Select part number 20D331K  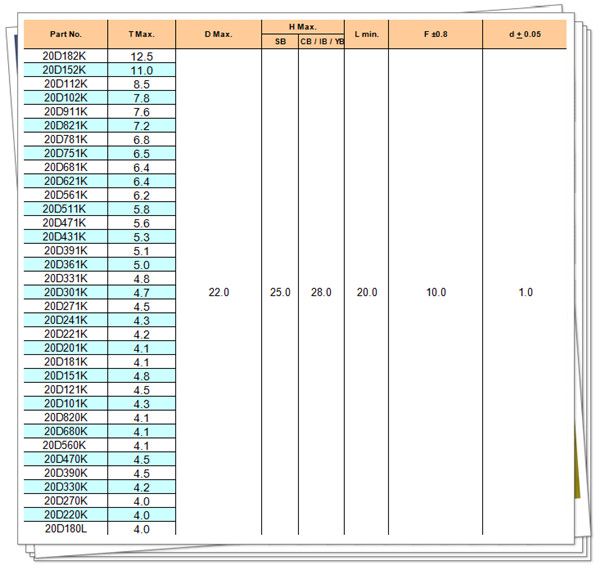tap(66, 278)
